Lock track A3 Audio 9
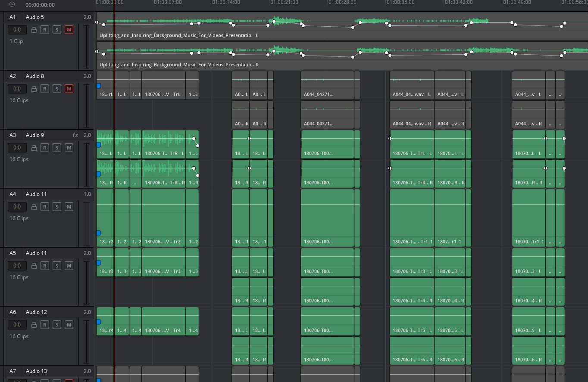Screen dimensions: 588x382 coord(34,148)
